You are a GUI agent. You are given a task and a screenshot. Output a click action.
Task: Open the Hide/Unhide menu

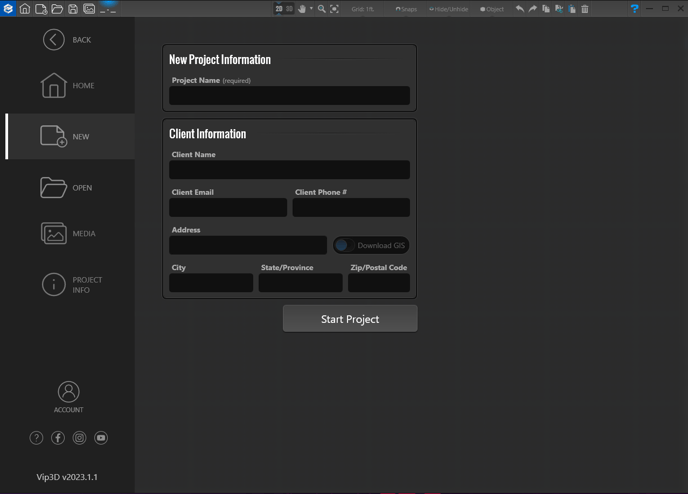coord(448,9)
